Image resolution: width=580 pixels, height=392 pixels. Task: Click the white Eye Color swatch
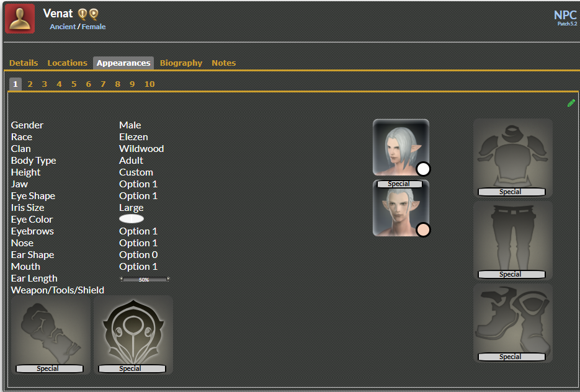(x=132, y=219)
